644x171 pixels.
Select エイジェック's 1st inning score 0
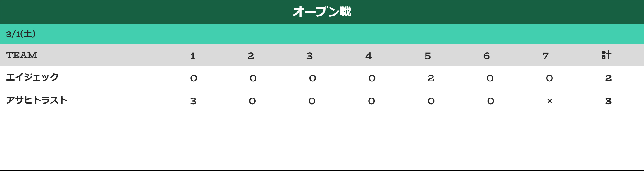tap(194, 78)
